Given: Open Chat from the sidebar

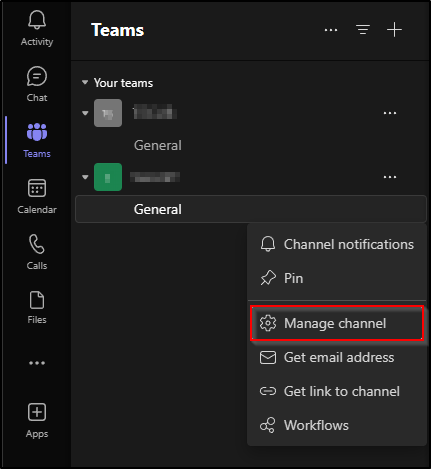Looking at the screenshot, I should [x=37, y=84].
